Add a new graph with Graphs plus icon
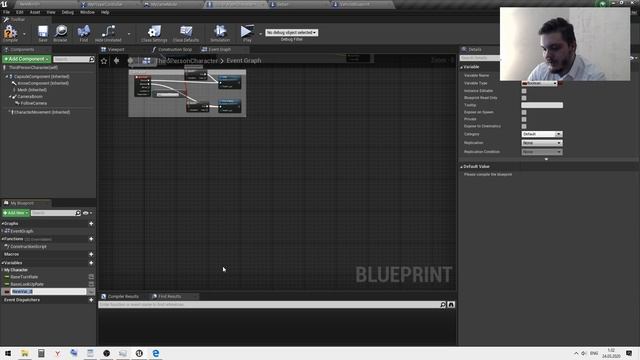 91,224
